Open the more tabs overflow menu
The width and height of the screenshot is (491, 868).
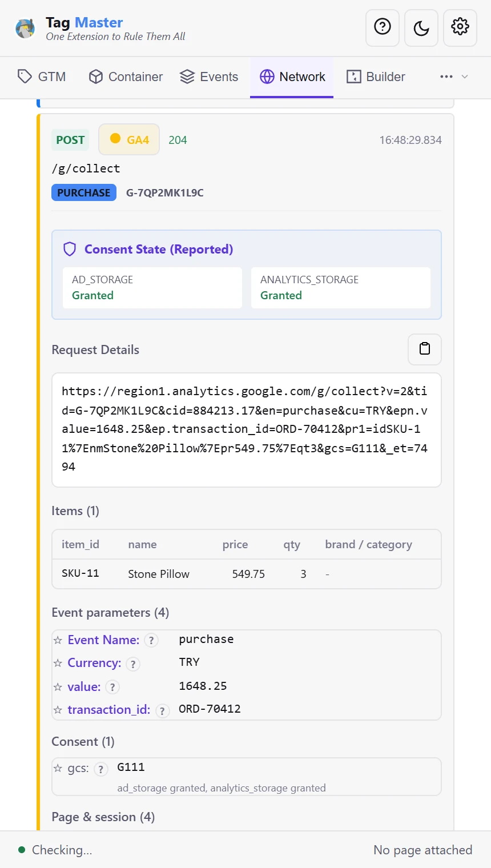(454, 77)
